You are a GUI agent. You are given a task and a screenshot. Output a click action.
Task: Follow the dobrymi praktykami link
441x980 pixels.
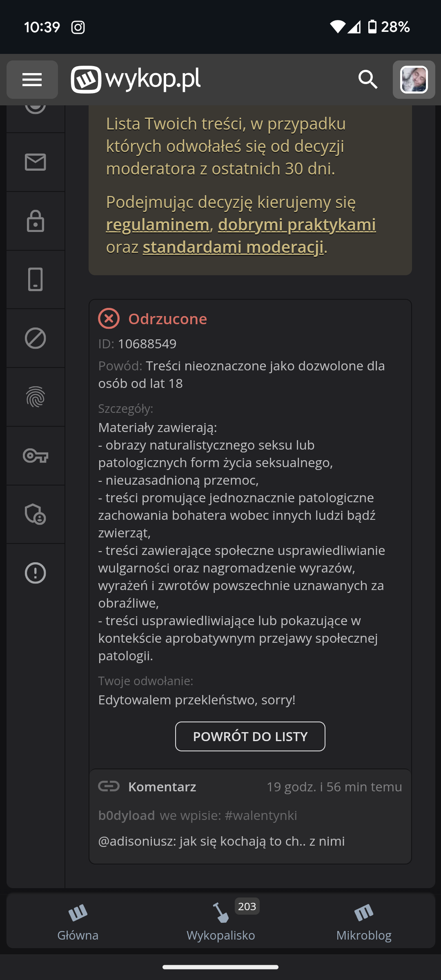[x=297, y=225]
